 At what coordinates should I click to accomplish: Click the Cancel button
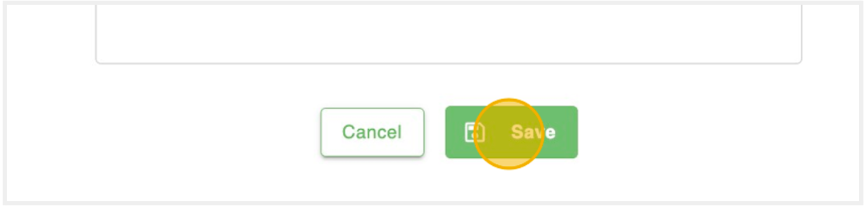[x=372, y=132]
